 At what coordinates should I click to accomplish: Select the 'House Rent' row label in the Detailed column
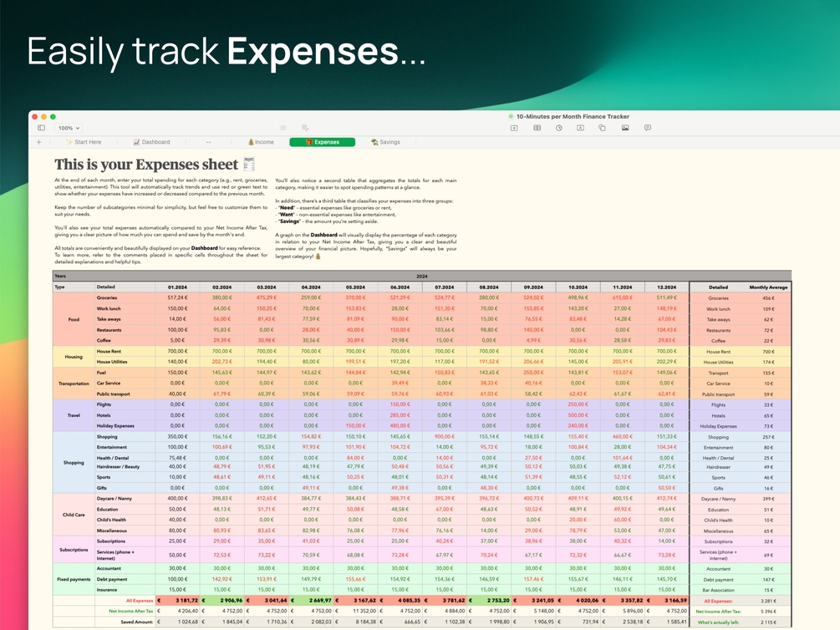pyautogui.click(x=125, y=352)
